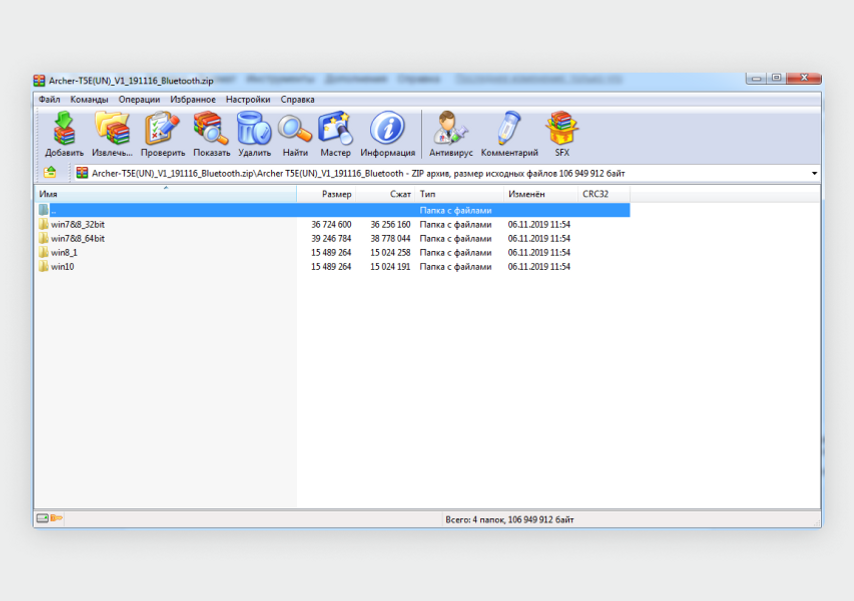Click the Показать (View) toolbar icon
Screen dimensions: 854x601
click(x=211, y=134)
